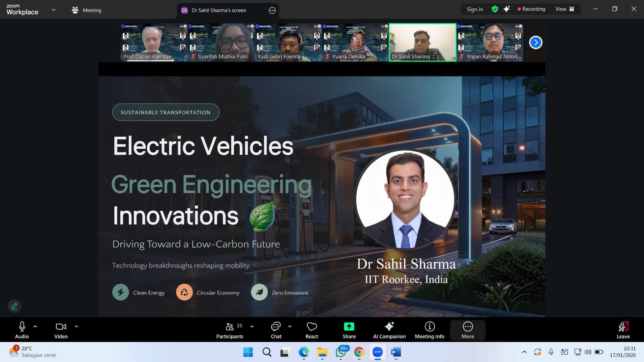Click the React heart icon

pyautogui.click(x=312, y=327)
